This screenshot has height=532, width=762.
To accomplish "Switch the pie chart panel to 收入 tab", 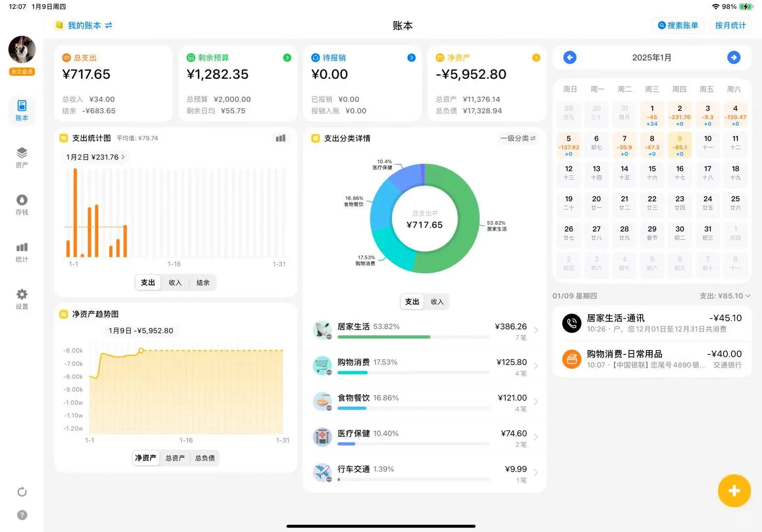I will [437, 301].
